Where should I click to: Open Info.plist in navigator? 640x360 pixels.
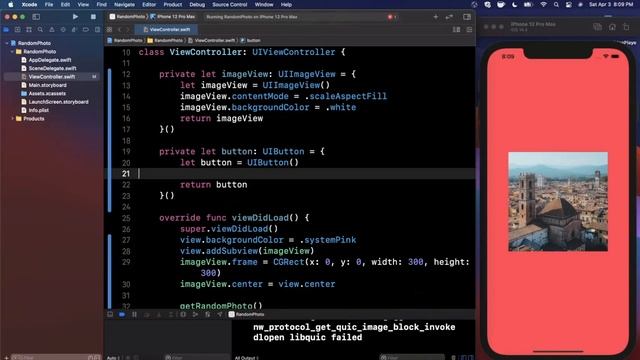(38, 110)
